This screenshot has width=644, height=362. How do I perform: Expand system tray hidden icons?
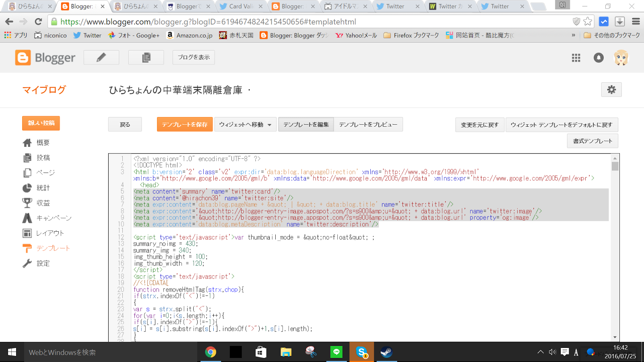point(540,352)
